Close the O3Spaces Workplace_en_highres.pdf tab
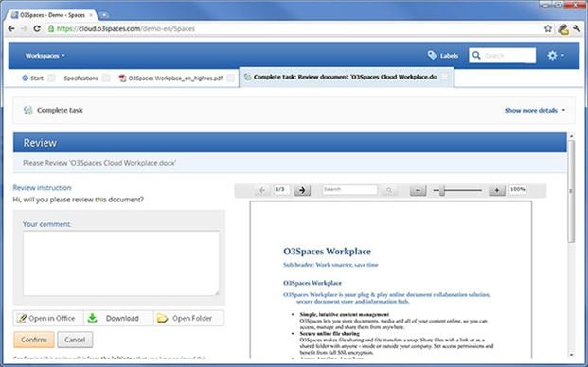588x367 pixels. tap(231, 78)
